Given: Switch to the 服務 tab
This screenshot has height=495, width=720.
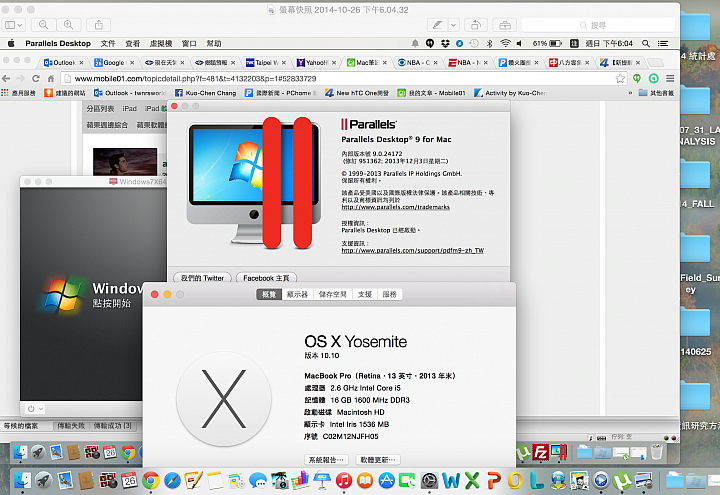Looking at the screenshot, I should pos(389,294).
